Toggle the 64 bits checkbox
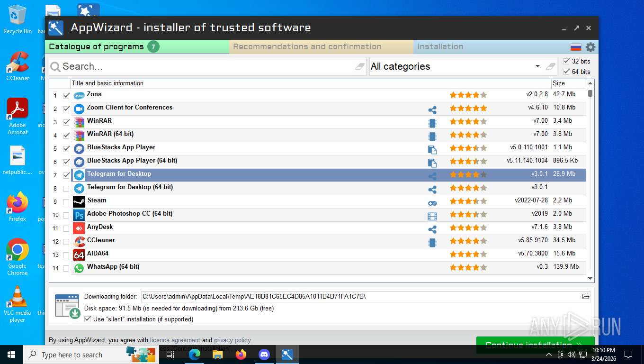Screen dimensions: 644x364 pyautogui.click(x=566, y=72)
